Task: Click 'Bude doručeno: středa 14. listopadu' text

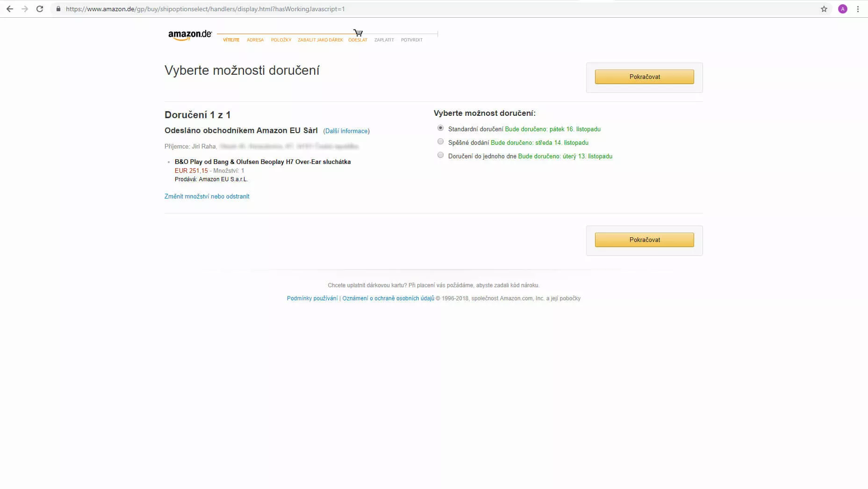Action: (x=539, y=143)
